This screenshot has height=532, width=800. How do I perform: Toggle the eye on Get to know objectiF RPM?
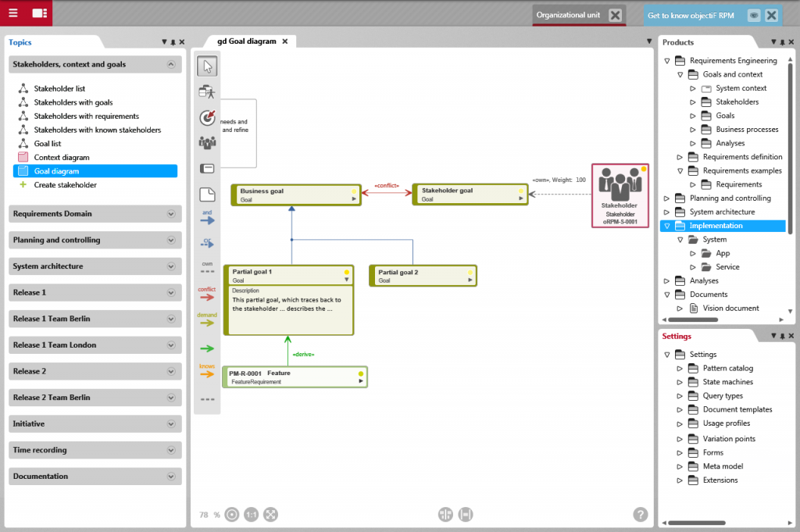point(754,16)
